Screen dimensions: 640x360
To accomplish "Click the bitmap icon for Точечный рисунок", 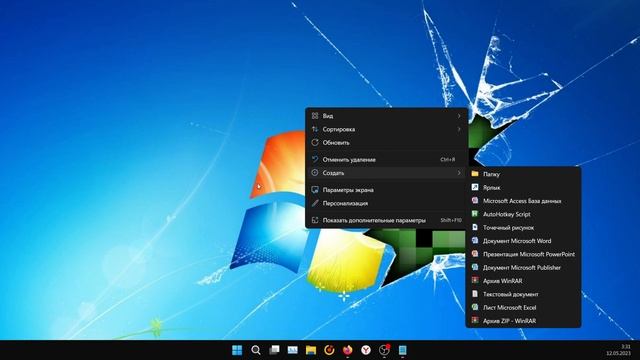I will point(475,227).
